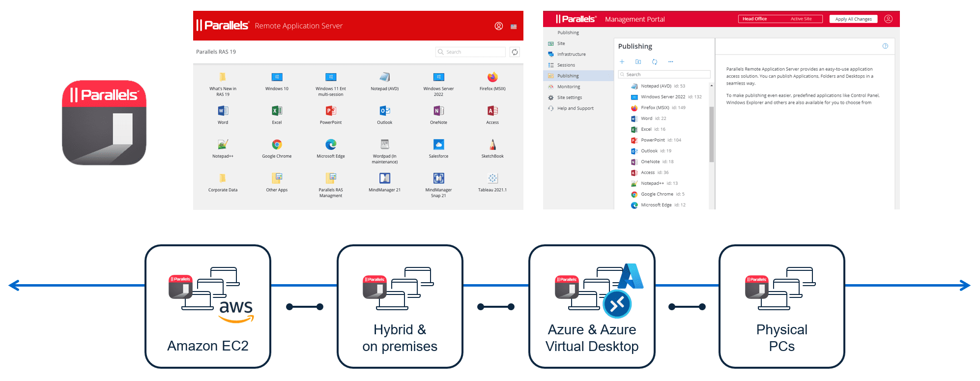This screenshot has width=980, height=381.
Task: Select Infrastructure in the portal sidebar
Action: [x=571, y=55]
